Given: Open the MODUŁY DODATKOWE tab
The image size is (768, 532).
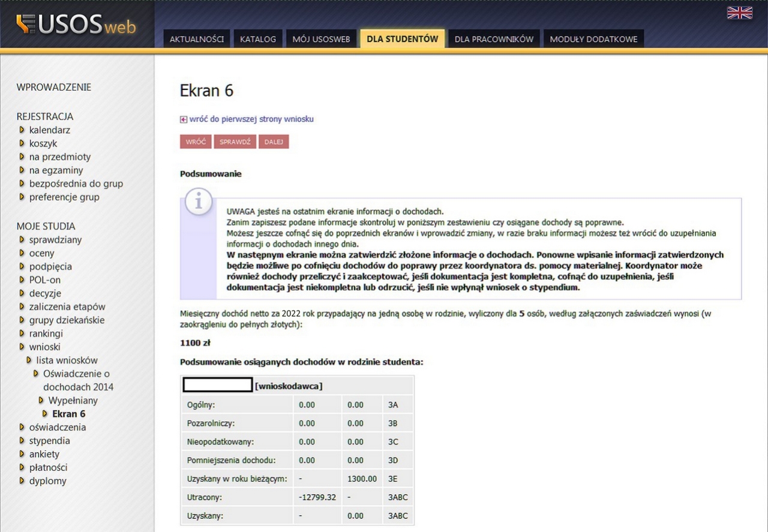Looking at the screenshot, I should coord(593,39).
